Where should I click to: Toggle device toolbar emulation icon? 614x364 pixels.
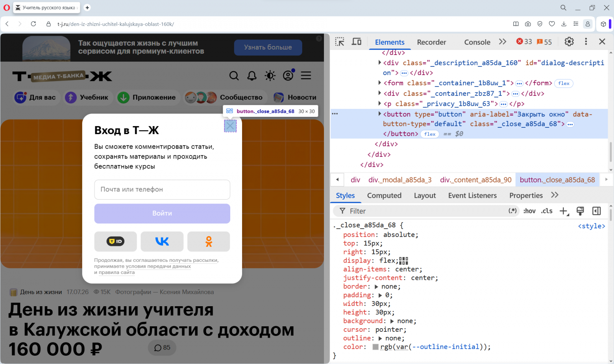(x=357, y=42)
